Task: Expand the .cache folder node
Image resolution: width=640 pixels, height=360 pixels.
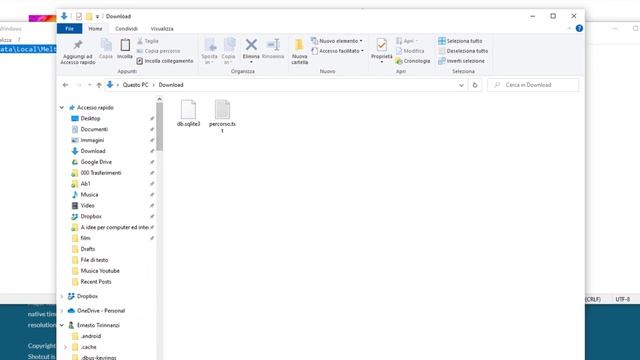Action: pos(65,347)
